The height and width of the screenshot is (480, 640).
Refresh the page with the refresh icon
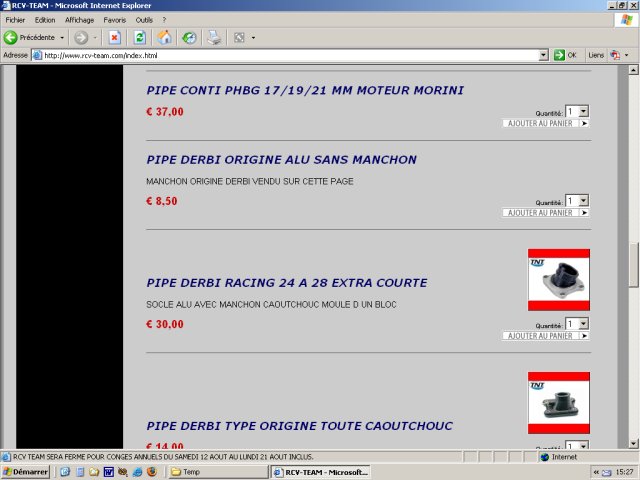pyautogui.click(x=139, y=37)
